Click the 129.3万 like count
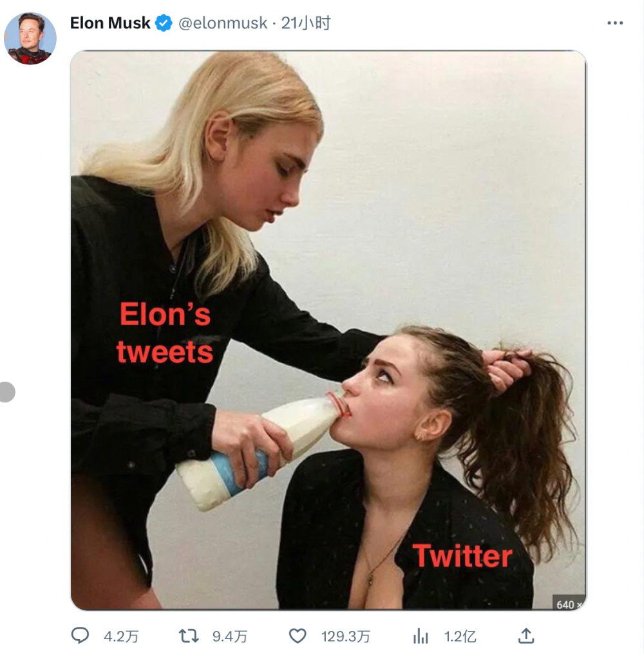Viewport: 644px width, 654px height. pos(346,637)
